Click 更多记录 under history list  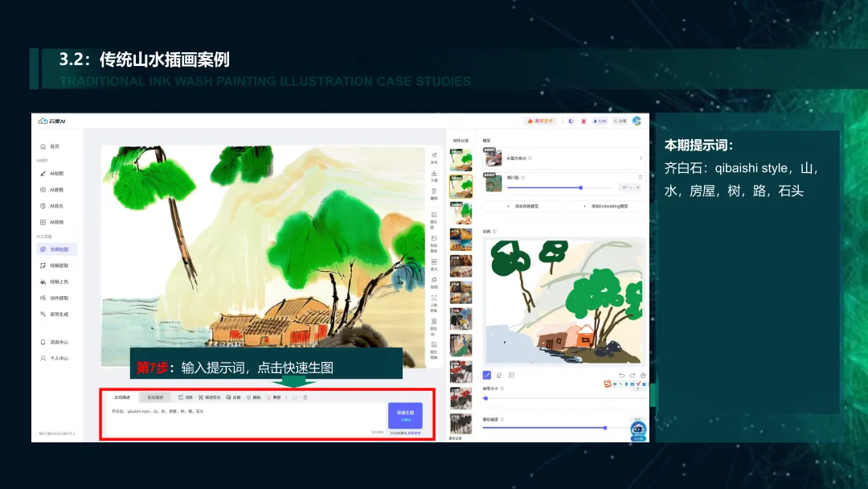click(x=456, y=438)
